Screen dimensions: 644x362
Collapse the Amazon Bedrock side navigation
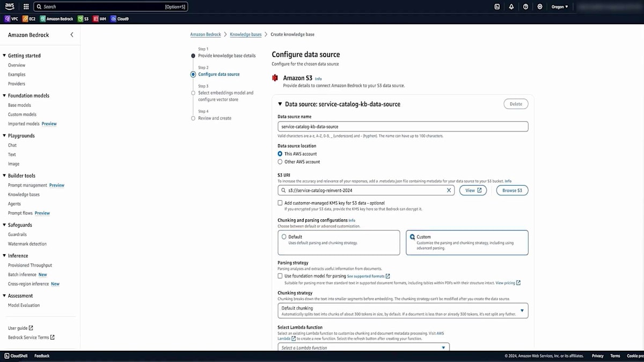pyautogui.click(x=72, y=35)
